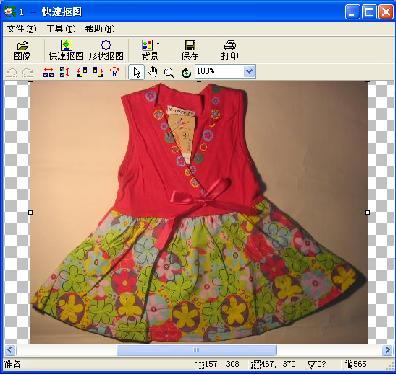Image resolution: width=396 pixels, height=375 pixels.
Task: Open the Help (帮助) menu
Action: (x=99, y=29)
